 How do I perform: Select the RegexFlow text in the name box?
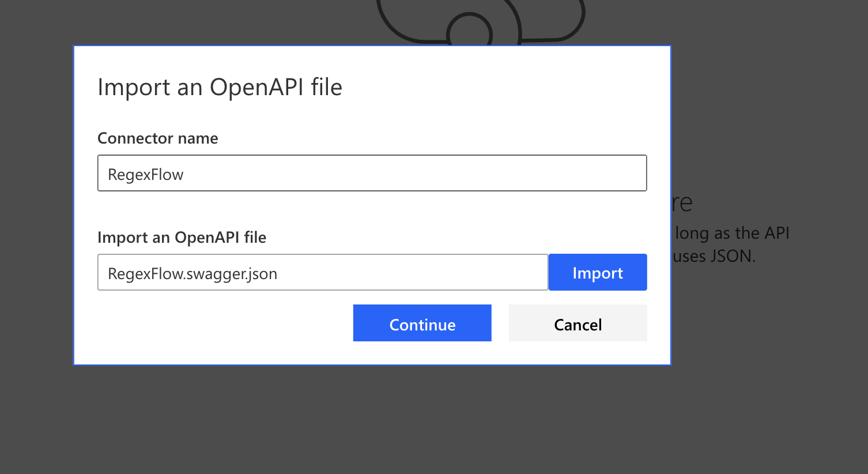pos(145,174)
